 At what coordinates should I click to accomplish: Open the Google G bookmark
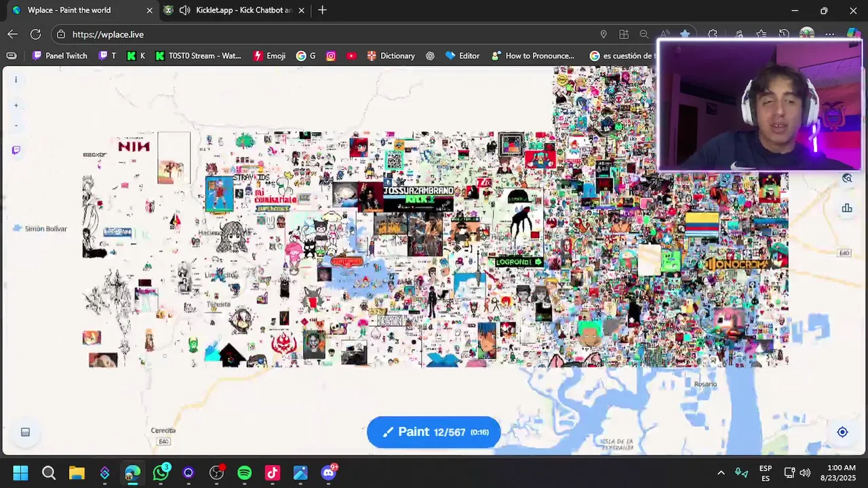306,56
